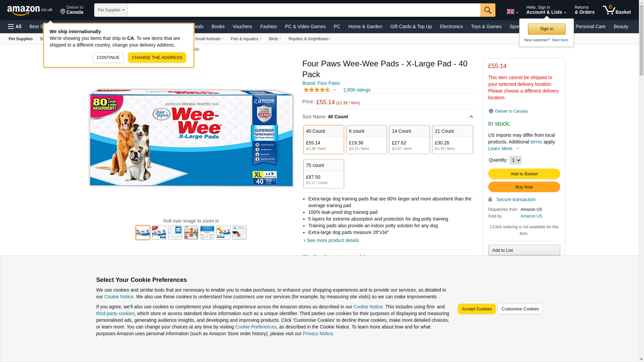This screenshot has width=644, height=362.
Task: Select the 75 count size option
Action: pos(324,174)
